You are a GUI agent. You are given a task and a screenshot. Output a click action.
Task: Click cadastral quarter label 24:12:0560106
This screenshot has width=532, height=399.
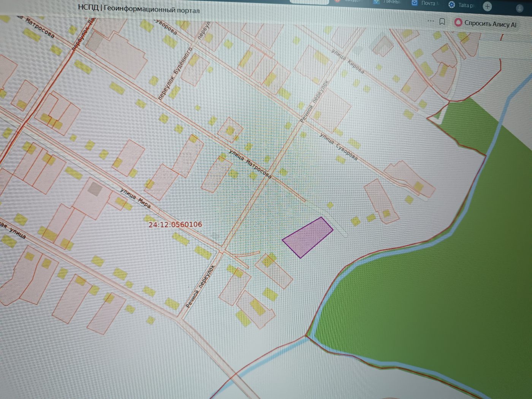175,224
